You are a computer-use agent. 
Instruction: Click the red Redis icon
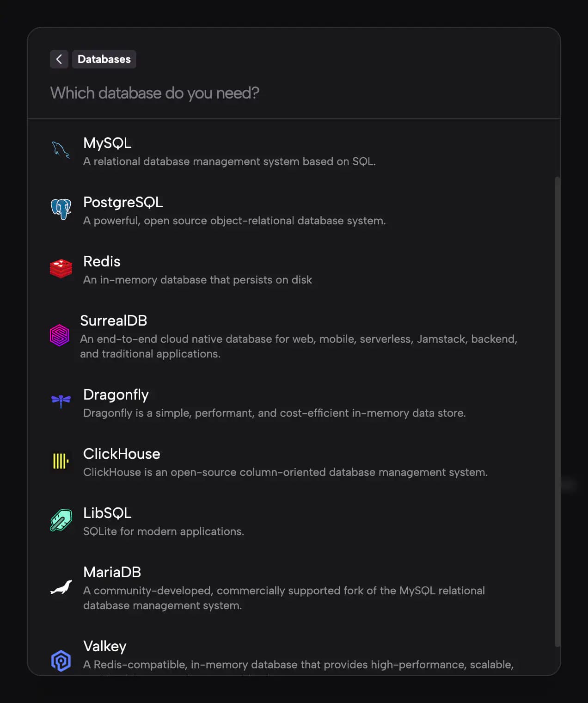coord(61,269)
